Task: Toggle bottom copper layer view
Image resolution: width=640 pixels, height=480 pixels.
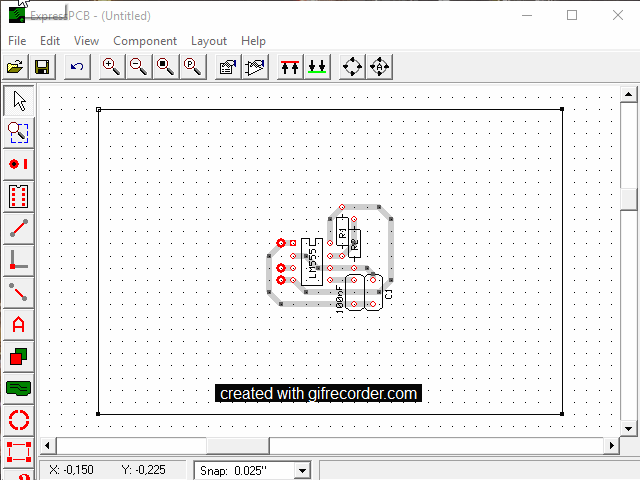Action: 317,67
